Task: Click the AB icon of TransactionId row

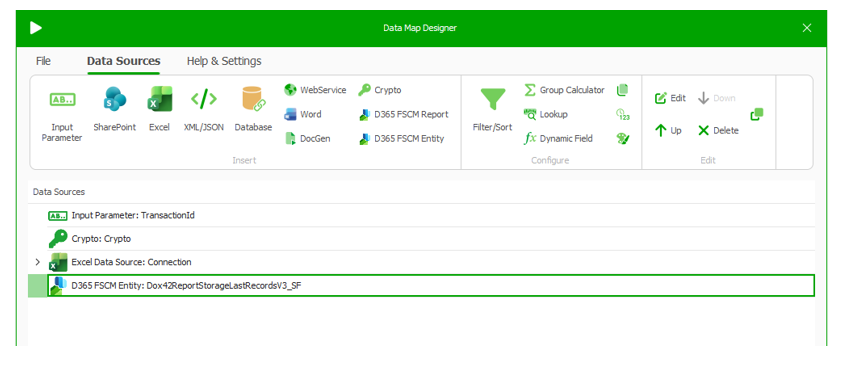Action: [58, 215]
